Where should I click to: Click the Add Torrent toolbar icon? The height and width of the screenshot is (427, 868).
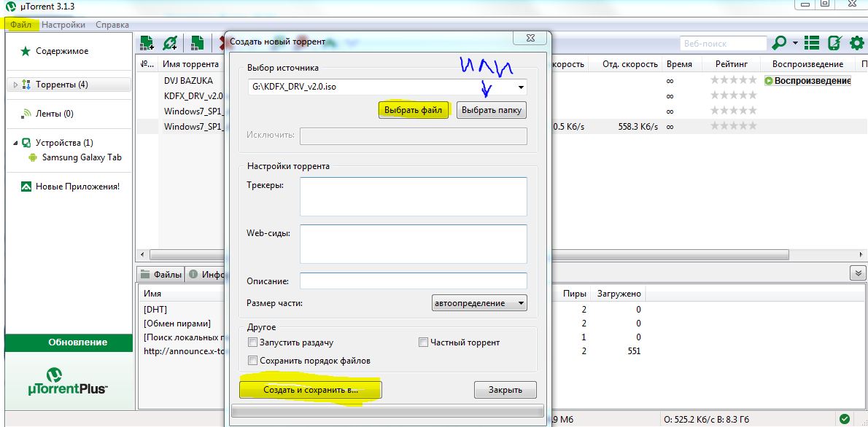[x=147, y=43]
